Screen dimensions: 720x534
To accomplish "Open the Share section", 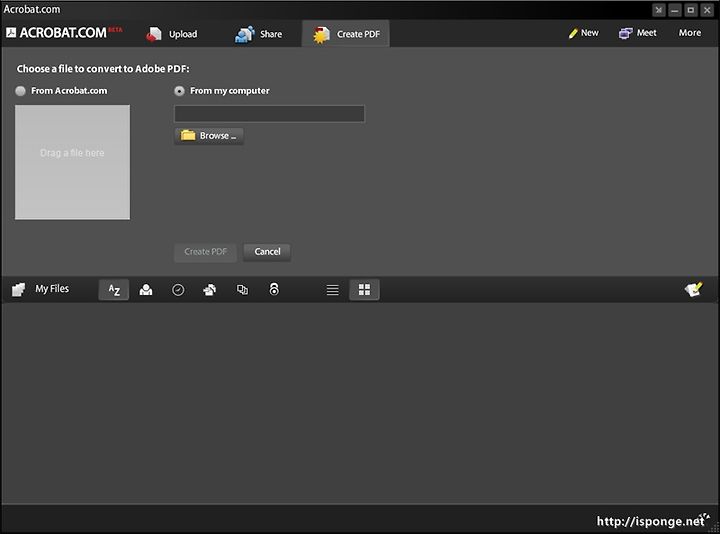I will click(x=258, y=34).
